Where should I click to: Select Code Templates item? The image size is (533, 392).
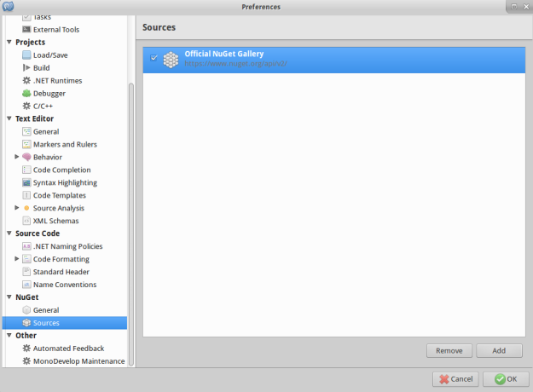(60, 195)
